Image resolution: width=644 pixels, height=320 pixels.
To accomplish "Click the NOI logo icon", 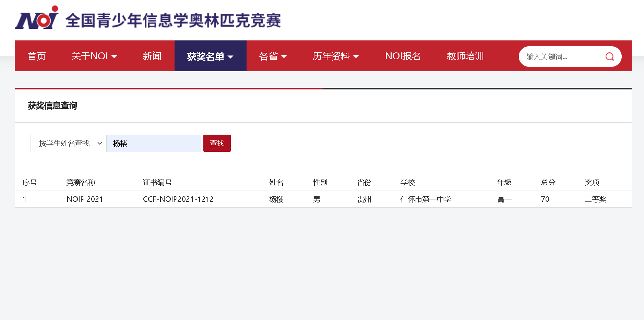I will [37, 17].
